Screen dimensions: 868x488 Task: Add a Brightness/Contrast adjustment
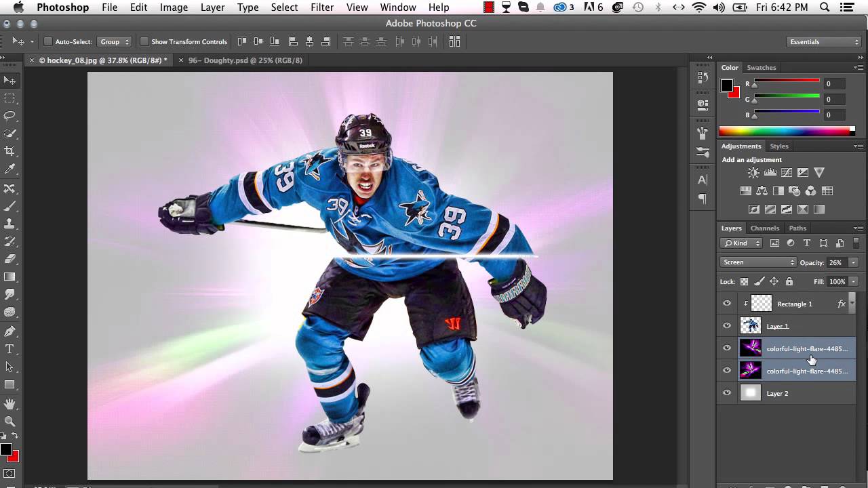753,173
